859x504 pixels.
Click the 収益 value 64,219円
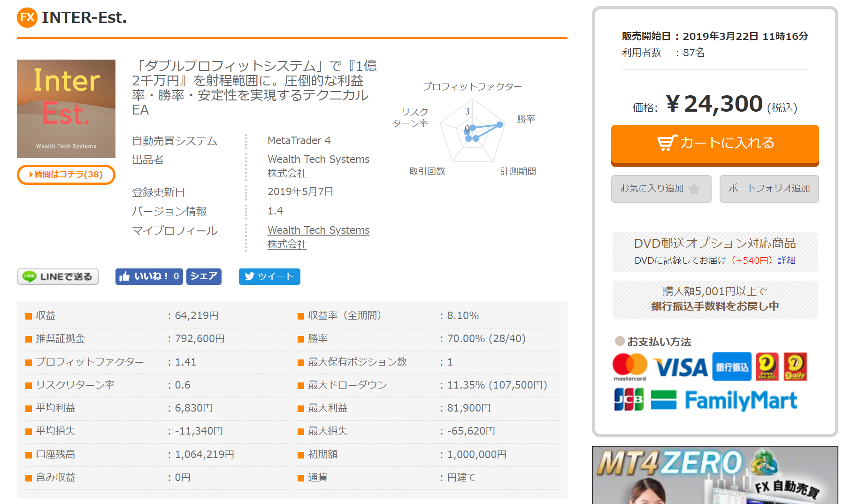197,315
